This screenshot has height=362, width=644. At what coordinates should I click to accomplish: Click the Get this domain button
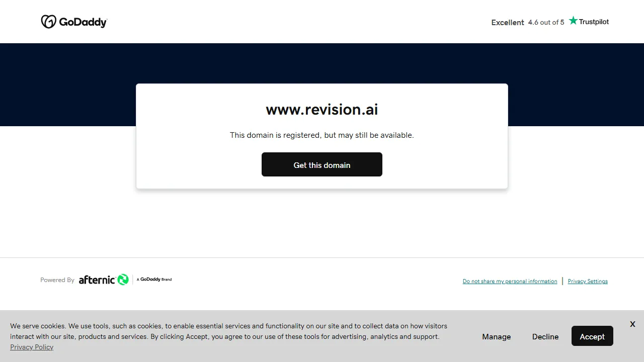(321, 164)
